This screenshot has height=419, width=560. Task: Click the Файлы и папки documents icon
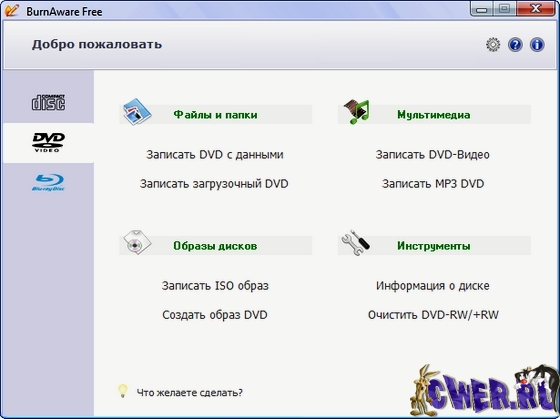point(138,112)
